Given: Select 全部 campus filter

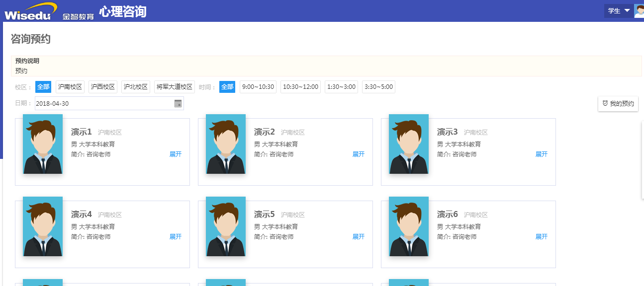Looking at the screenshot, I should 43,87.
